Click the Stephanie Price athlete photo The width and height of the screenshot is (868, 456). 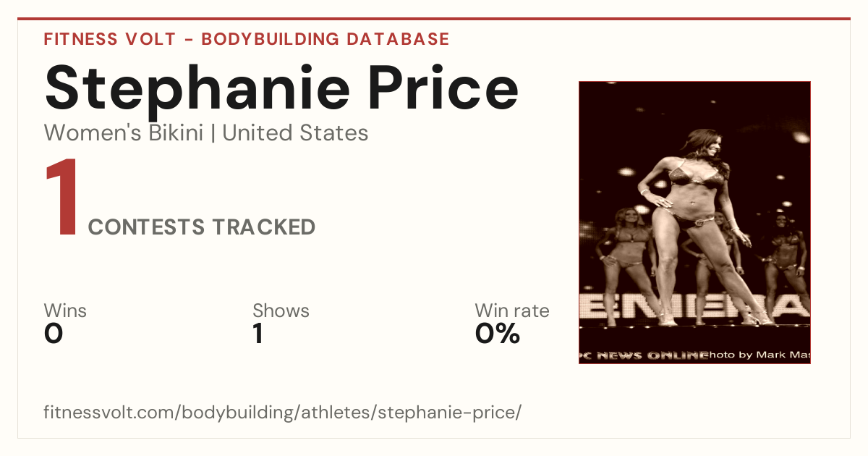[694, 222]
